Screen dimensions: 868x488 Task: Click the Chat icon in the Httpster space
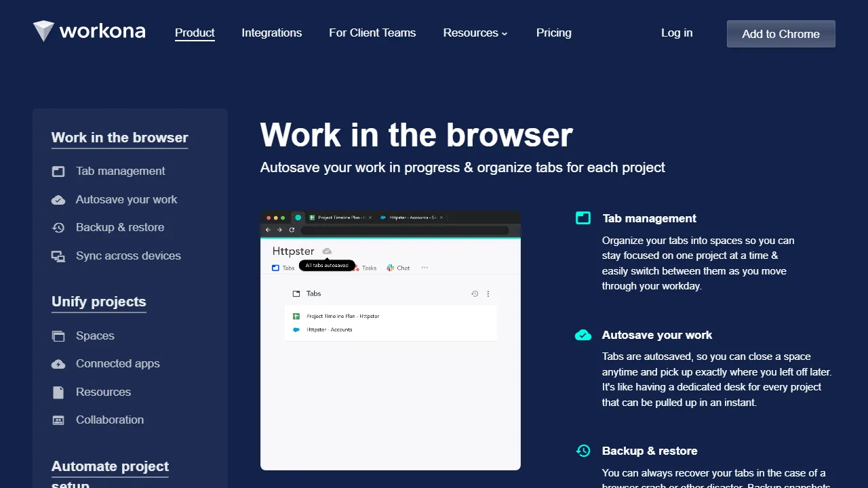(391, 268)
